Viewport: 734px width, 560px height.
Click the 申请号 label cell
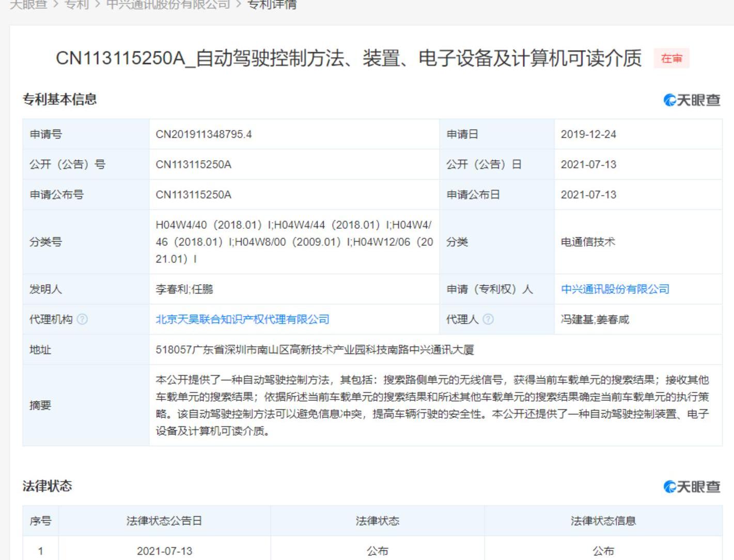86,134
